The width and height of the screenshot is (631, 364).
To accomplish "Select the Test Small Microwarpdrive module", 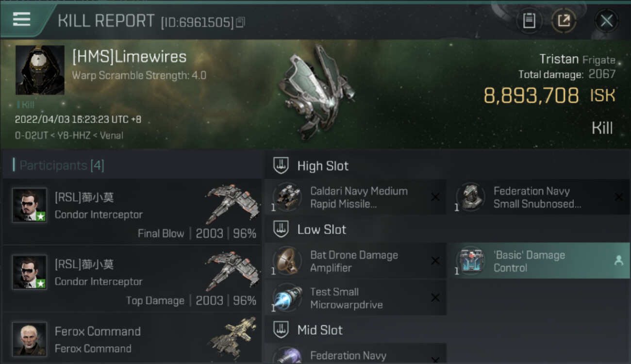I will pyautogui.click(x=355, y=298).
